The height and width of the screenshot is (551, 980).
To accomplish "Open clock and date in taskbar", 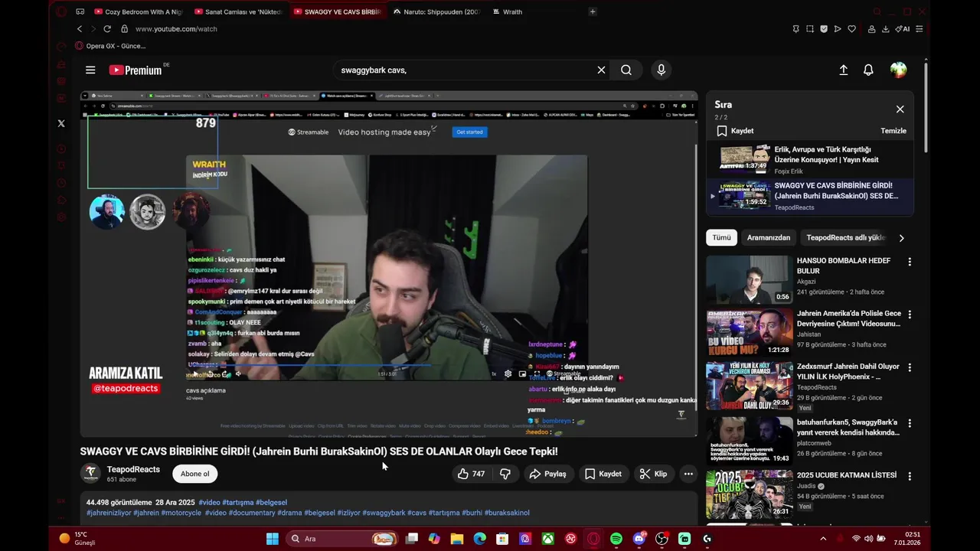I will pos(907,539).
